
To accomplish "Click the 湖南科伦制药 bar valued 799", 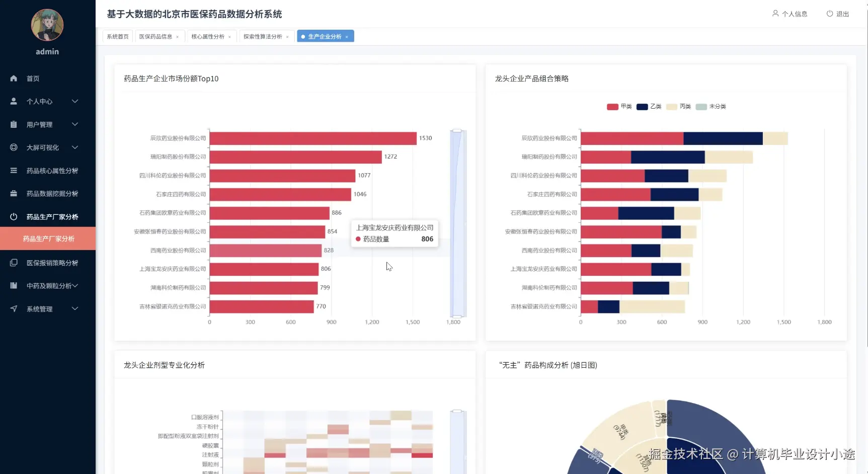I will [x=264, y=288].
